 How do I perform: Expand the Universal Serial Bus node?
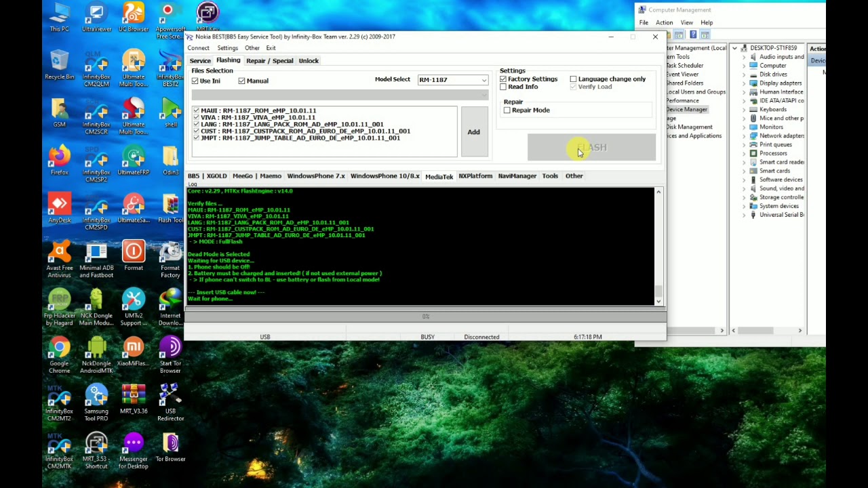click(744, 216)
